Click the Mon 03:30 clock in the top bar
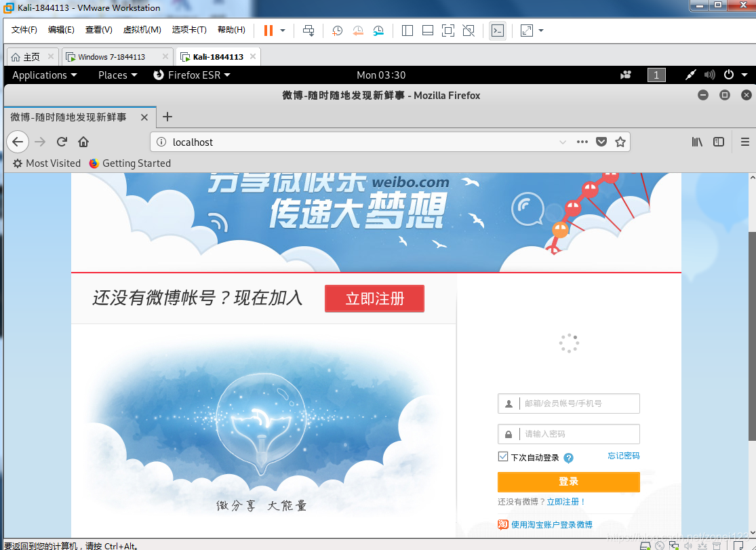Screen dimensions: 756x550 click(381, 75)
